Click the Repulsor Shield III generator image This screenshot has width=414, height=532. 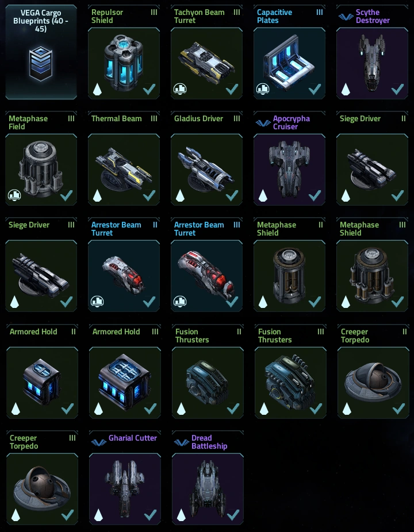[124, 61]
